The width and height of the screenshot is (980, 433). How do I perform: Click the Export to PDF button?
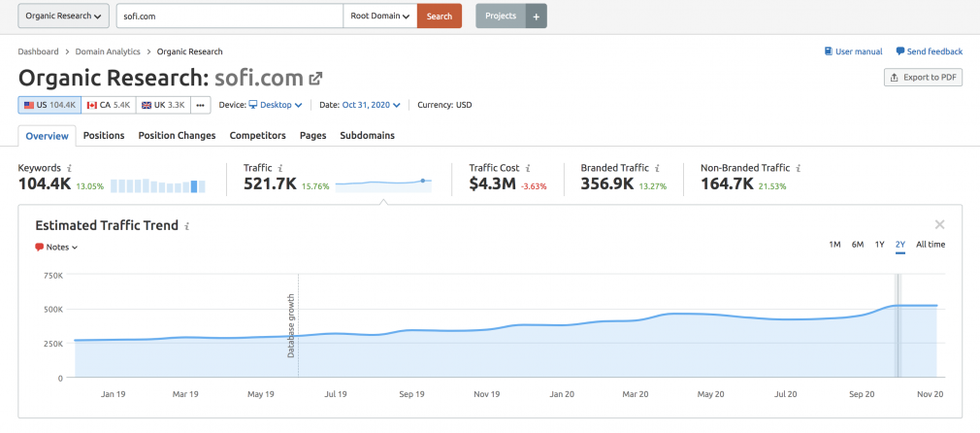923,78
